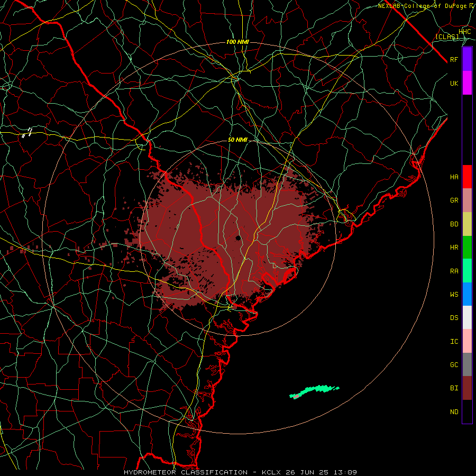The image size is (476, 476).
Task: Click the BD legend label
Action: (454, 224)
